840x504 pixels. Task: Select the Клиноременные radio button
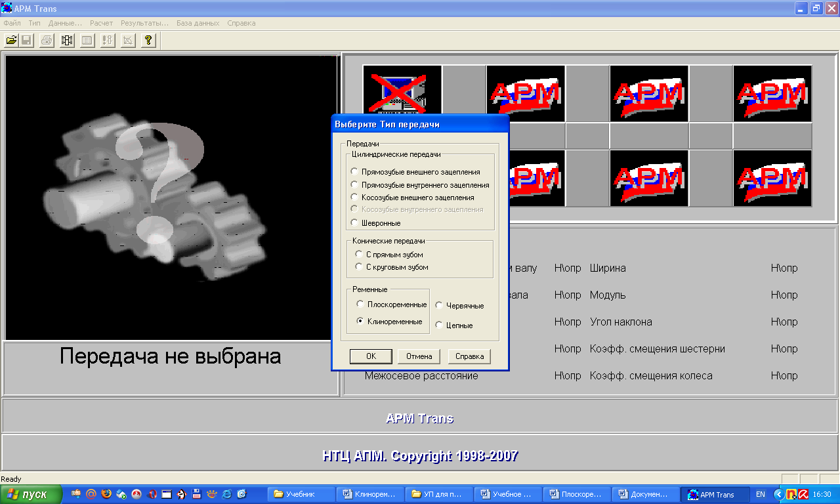[360, 322]
